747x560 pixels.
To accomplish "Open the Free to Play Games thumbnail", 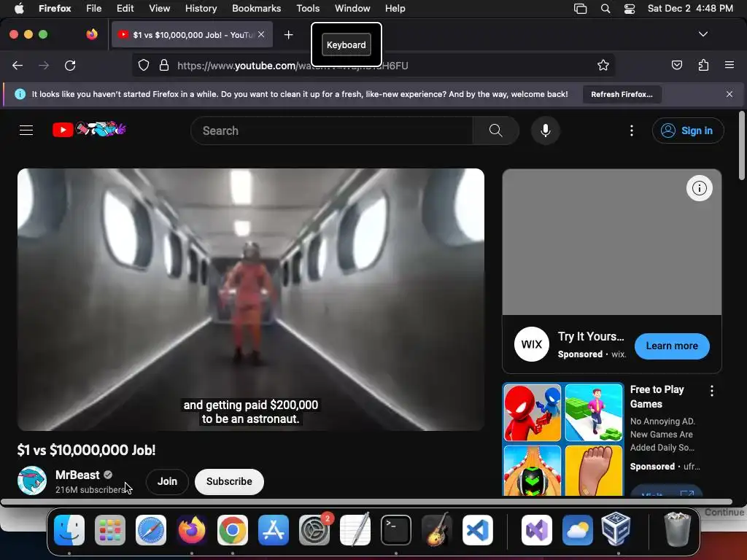I will (563, 439).
